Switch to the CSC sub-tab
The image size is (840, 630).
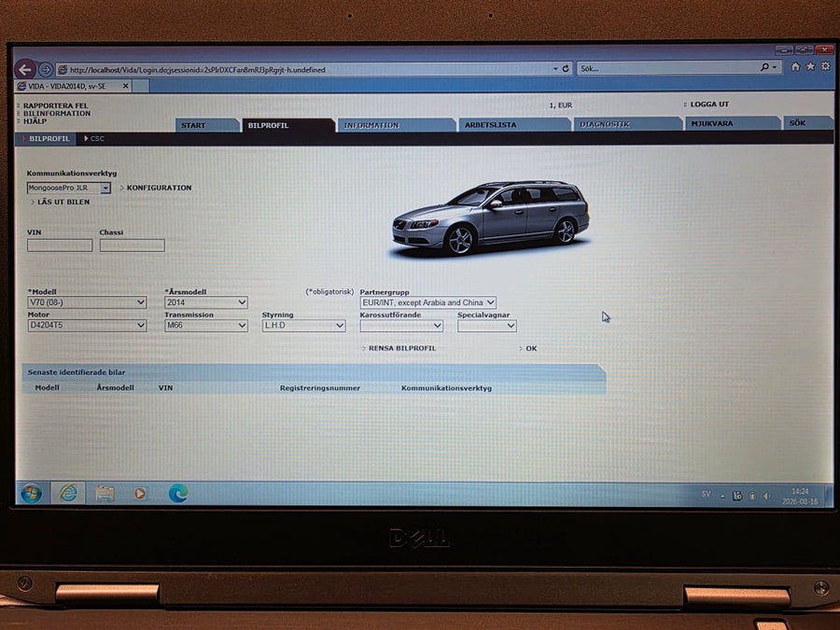click(x=97, y=139)
